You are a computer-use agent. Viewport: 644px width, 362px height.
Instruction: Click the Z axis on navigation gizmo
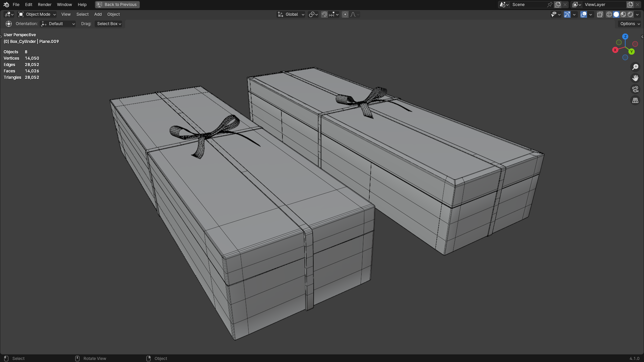[625, 37]
